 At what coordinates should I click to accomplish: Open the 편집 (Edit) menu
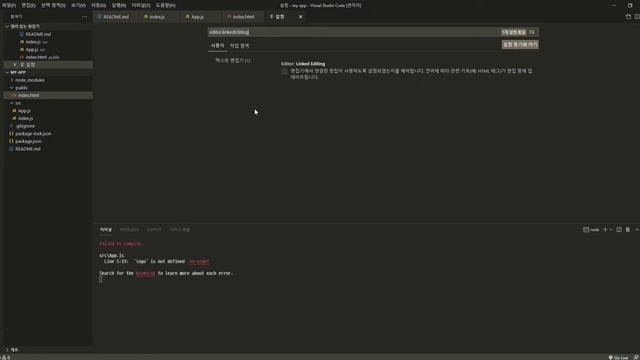(28, 5)
